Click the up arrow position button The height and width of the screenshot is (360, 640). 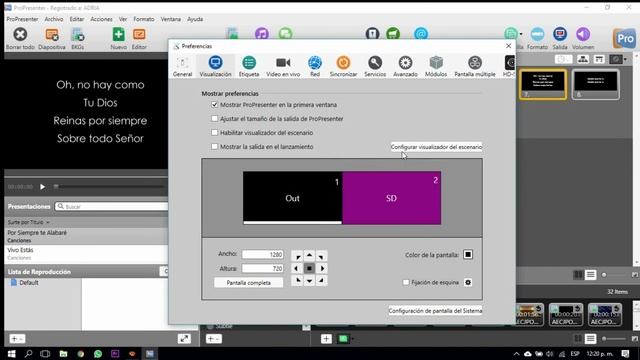[309, 256]
